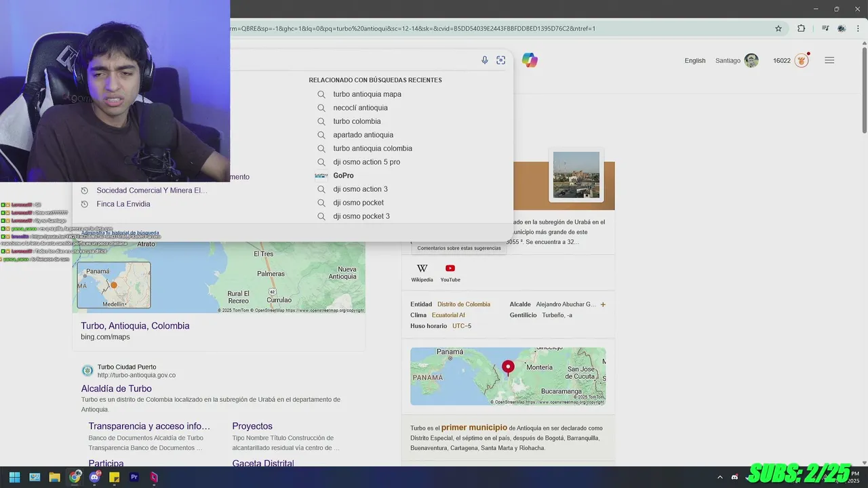Select suggestion 'dji osmo action 5 pro'

[x=366, y=162]
